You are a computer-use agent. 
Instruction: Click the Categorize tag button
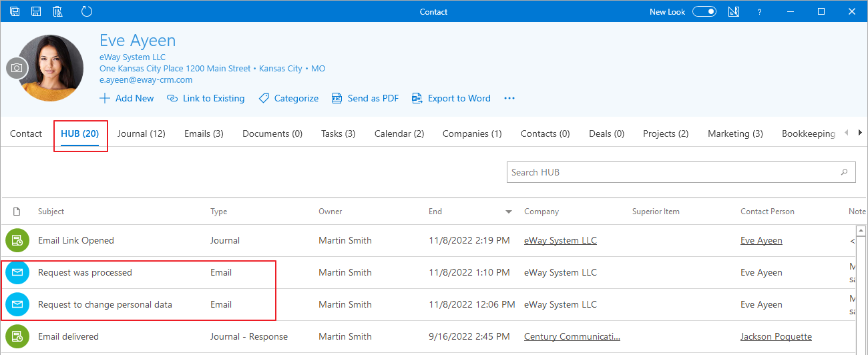pyautogui.click(x=288, y=98)
